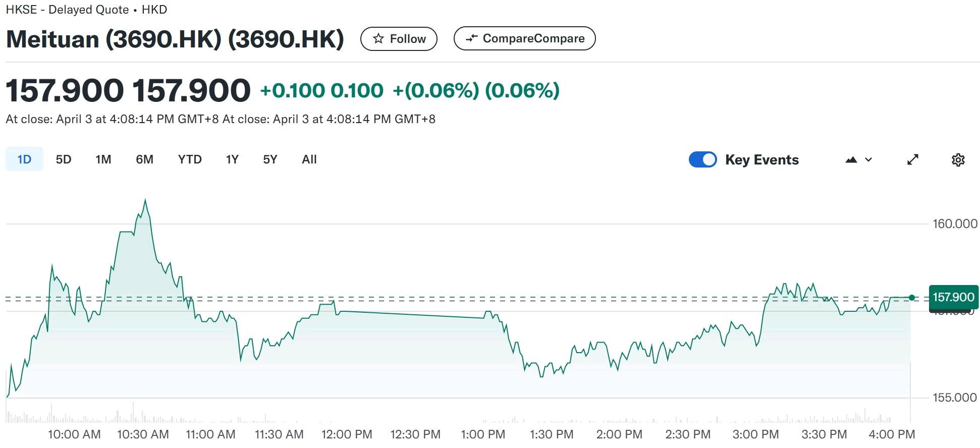Click the 155.000 price axis label

pyautogui.click(x=955, y=398)
